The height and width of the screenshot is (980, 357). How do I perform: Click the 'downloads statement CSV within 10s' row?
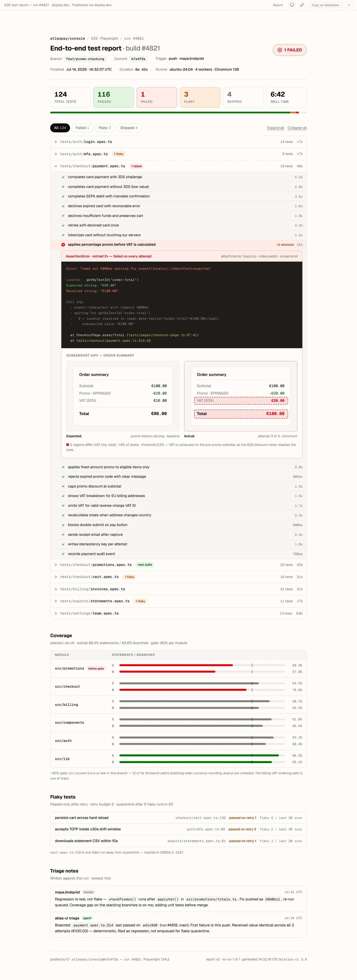click(178, 841)
